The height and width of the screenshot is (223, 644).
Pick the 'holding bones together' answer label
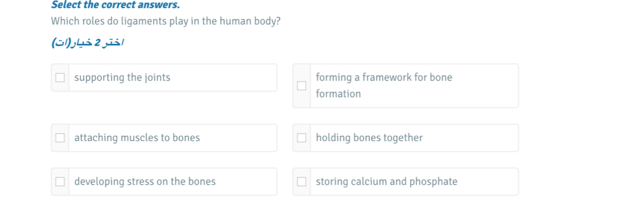pos(369,138)
